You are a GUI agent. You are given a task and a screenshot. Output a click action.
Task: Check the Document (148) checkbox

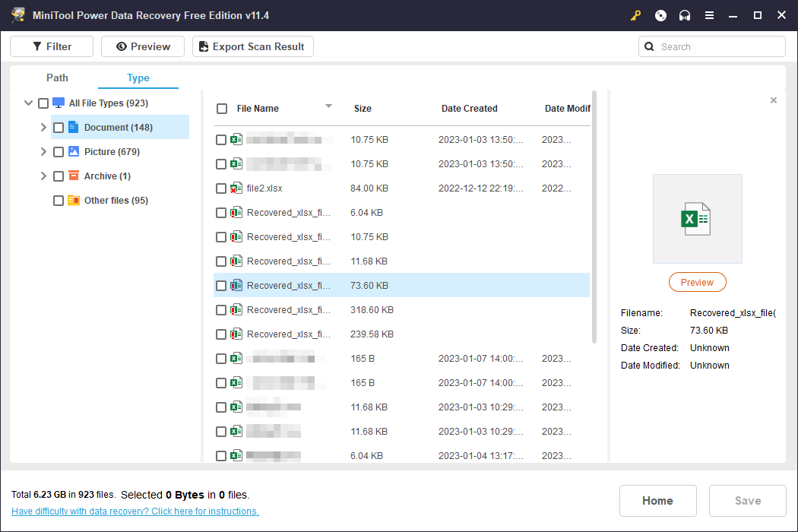59,128
